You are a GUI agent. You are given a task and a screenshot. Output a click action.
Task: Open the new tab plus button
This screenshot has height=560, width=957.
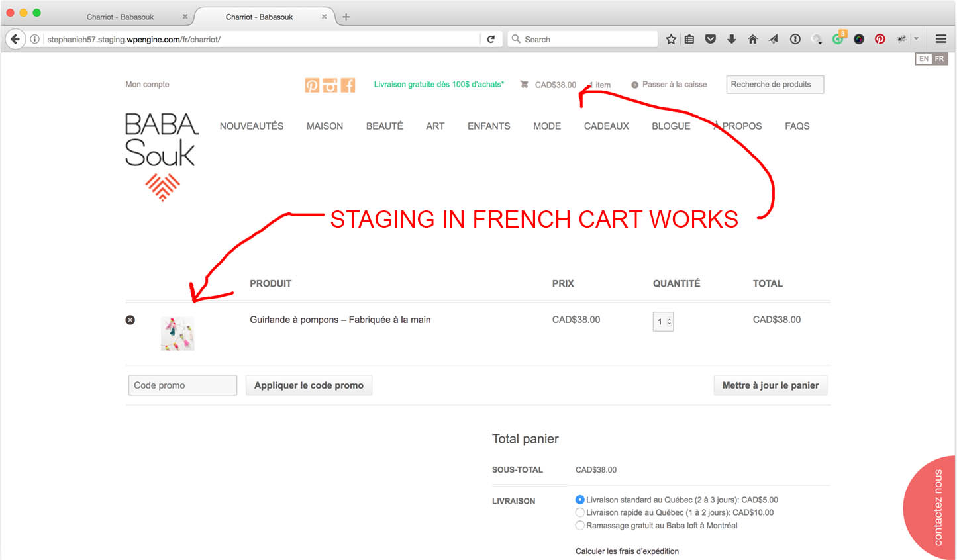click(346, 17)
